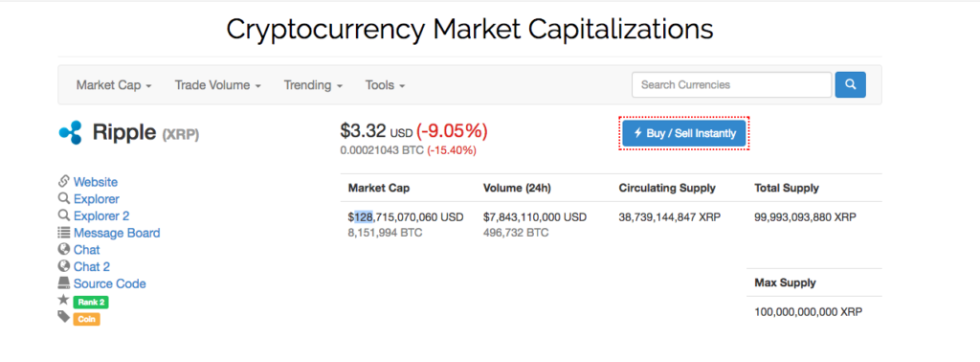Follow the Source Code link
Image resolution: width=980 pixels, height=362 pixels.
(x=110, y=283)
